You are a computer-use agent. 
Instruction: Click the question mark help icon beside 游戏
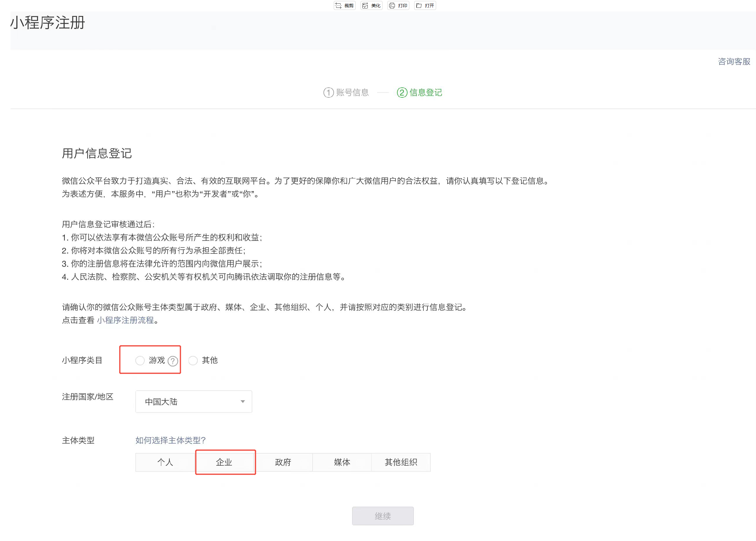point(173,361)
